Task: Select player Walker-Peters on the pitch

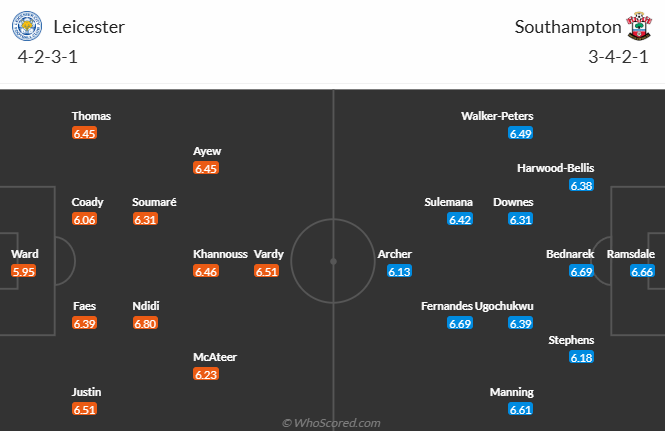Action: coord(497,116)
